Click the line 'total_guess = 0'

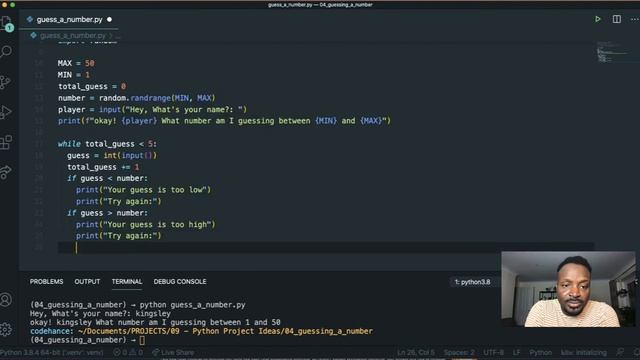pos(92,87)
